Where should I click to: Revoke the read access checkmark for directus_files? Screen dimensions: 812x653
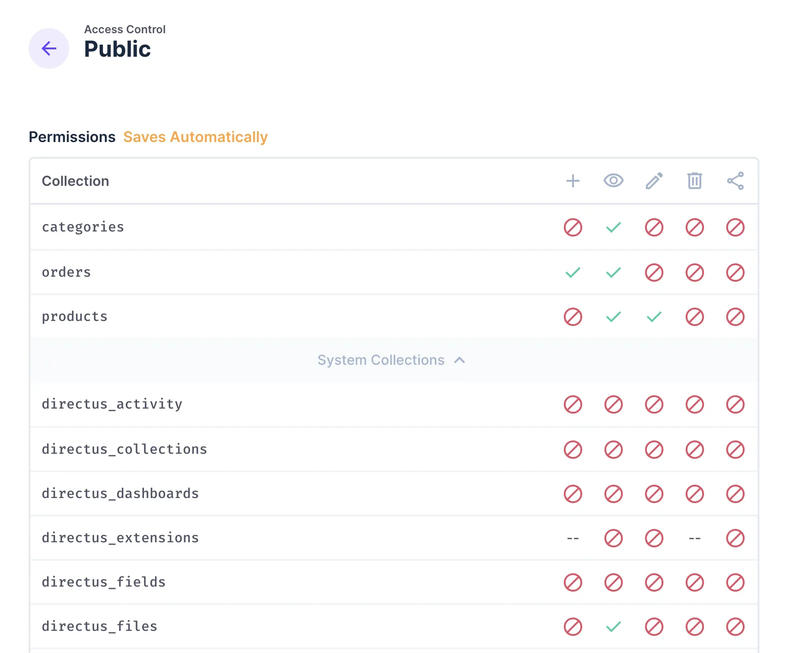[x=613, y=626]
